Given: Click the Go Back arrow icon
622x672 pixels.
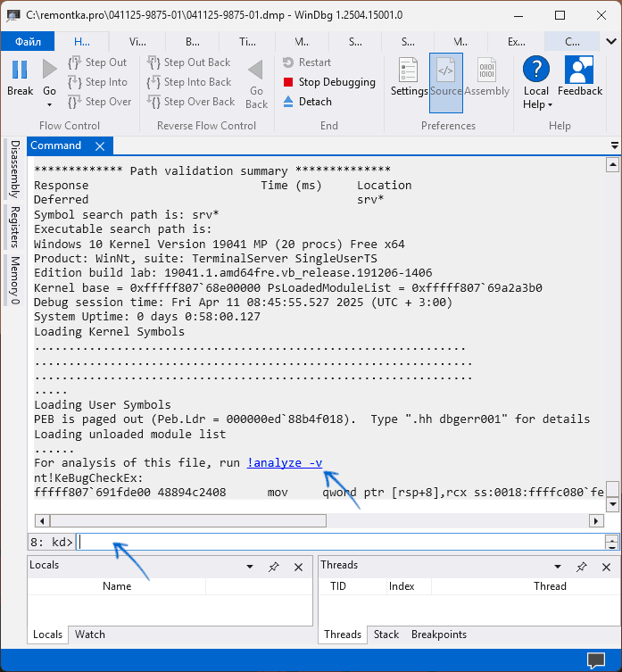Looking at the screenshot, I should coord(256,70).
